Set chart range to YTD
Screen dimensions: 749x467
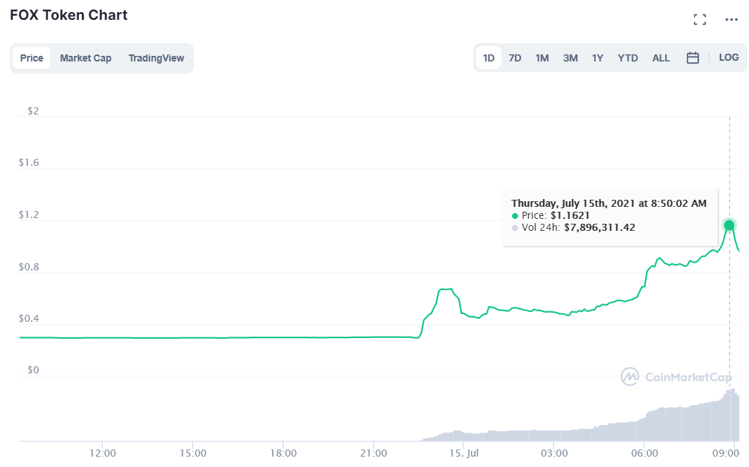tap(627, 58)
